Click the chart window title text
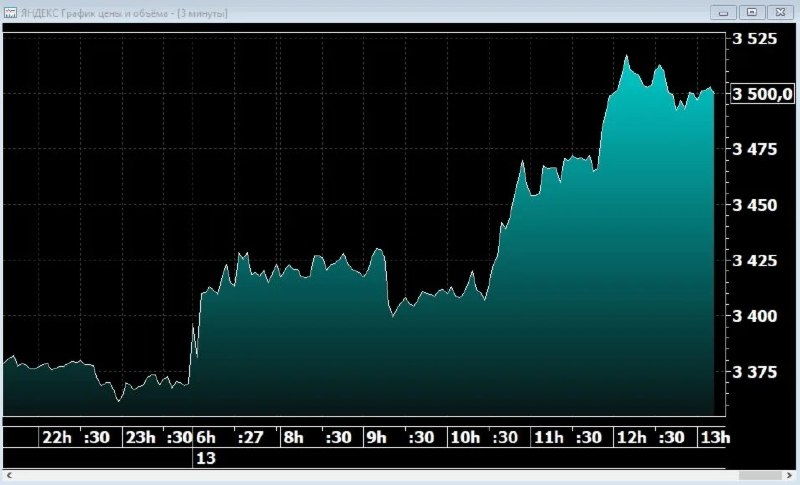 pos(124,13)
